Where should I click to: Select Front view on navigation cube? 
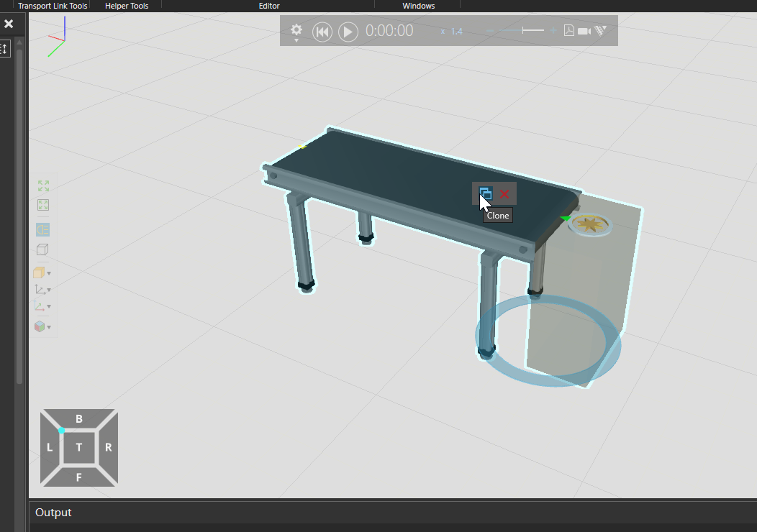click(x=79, y=476)
